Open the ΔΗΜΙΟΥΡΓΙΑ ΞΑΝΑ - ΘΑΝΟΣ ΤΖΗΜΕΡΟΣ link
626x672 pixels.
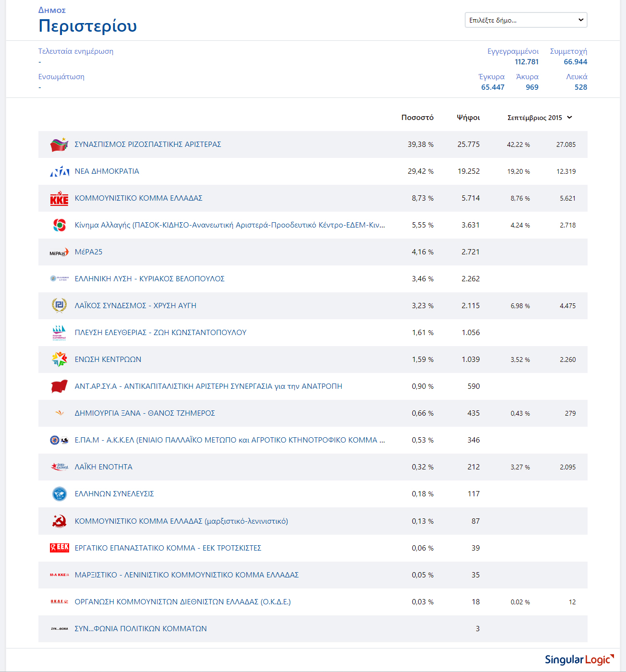coord(144,413)
